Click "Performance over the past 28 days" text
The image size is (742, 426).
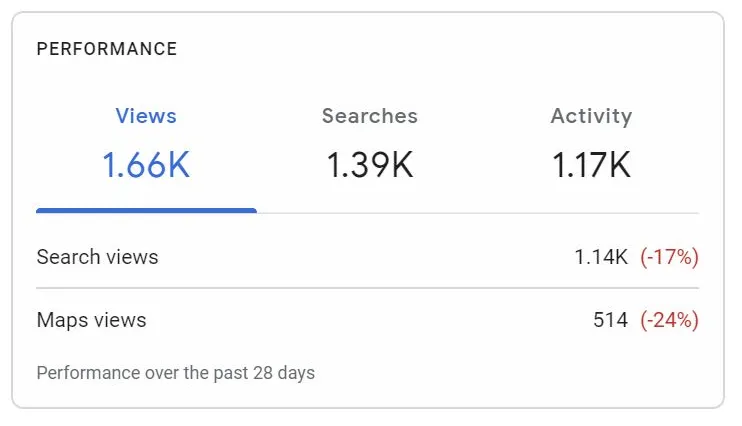click(175, 373)
